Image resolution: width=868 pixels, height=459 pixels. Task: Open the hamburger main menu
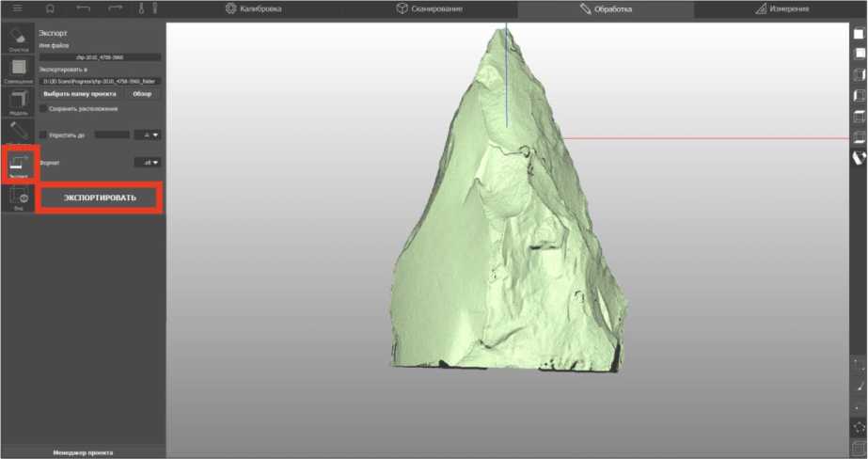tap(17, 8)
